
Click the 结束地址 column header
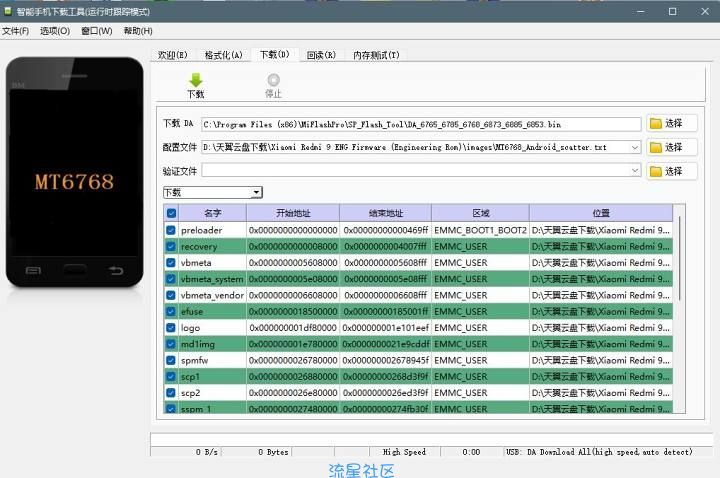tap(386, 213)
